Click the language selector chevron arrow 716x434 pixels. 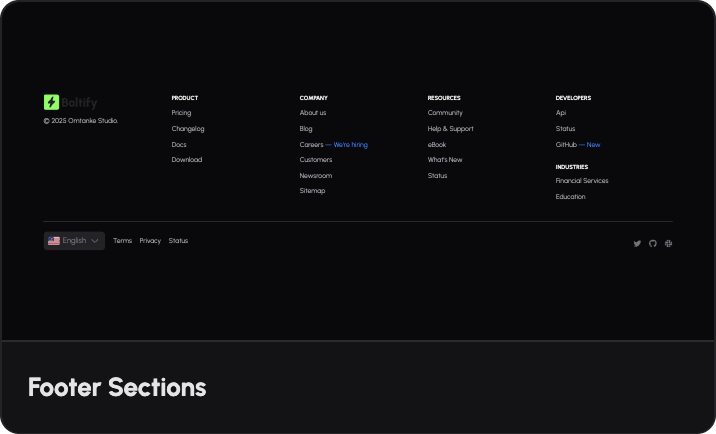click(95, 241)
